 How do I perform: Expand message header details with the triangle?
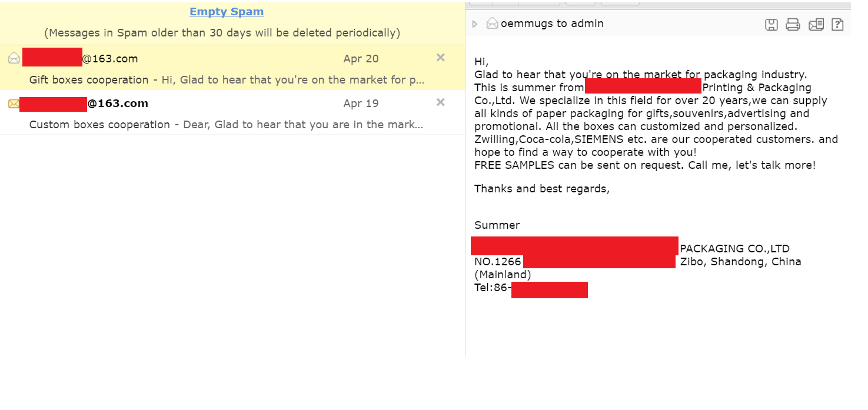(x=475, y=24)
